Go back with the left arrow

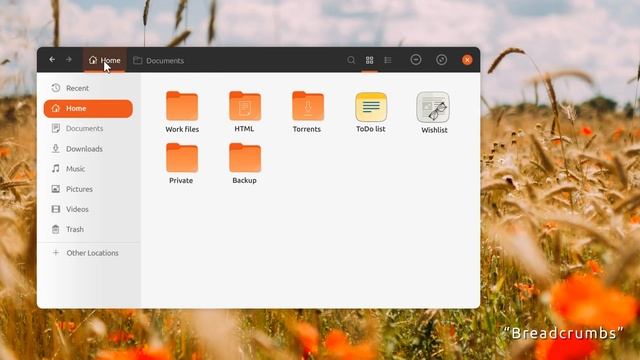52,60
